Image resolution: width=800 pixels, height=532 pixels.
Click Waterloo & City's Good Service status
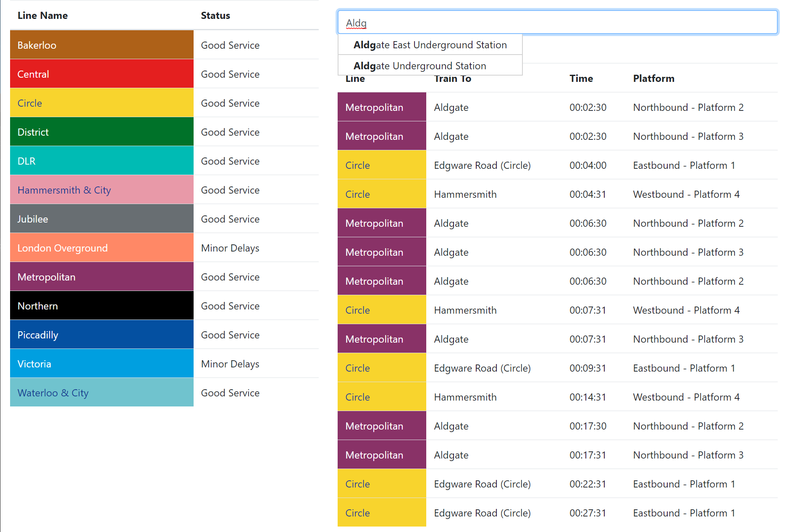point(230,393)
